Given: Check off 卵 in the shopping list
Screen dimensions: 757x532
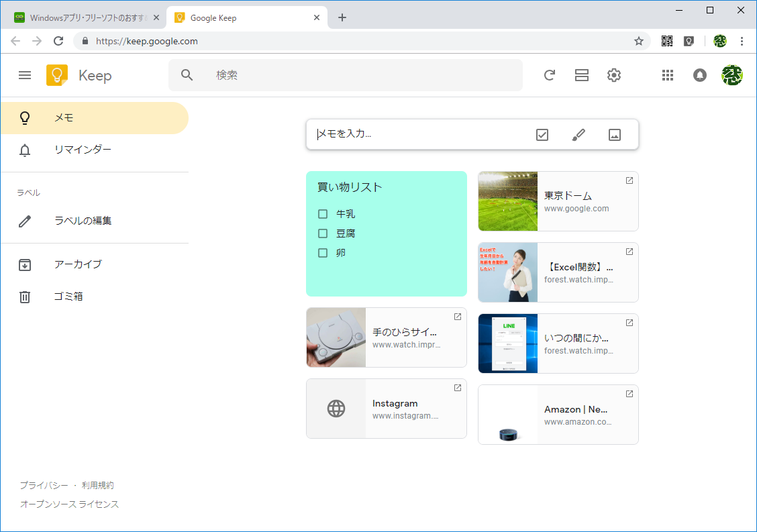Looking at the screenshot, I should 323,252.
